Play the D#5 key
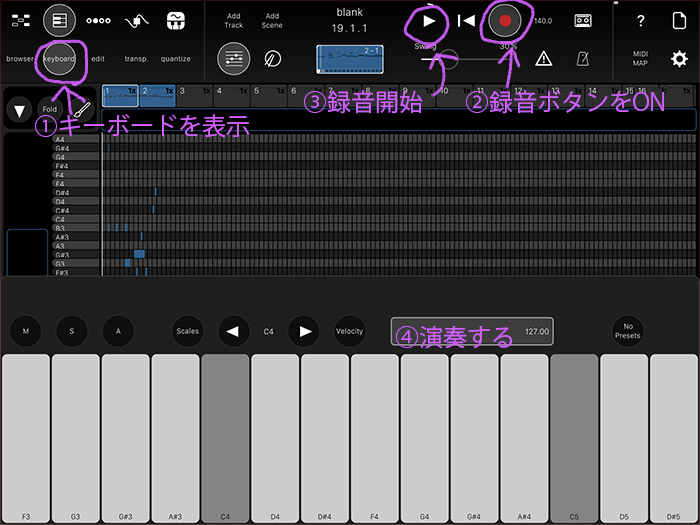Viewport: 700px width, 525px height. [x=674, y=438]
